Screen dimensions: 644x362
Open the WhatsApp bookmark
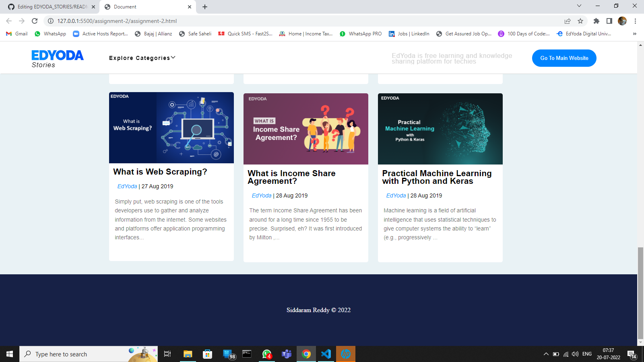click(50, 34)
